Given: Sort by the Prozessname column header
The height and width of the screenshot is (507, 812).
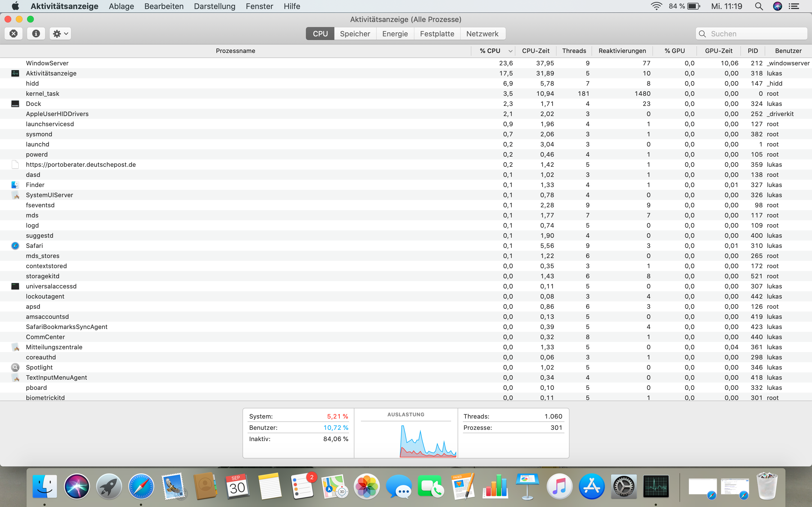Looking at the screenshot, I should [235, 51].
